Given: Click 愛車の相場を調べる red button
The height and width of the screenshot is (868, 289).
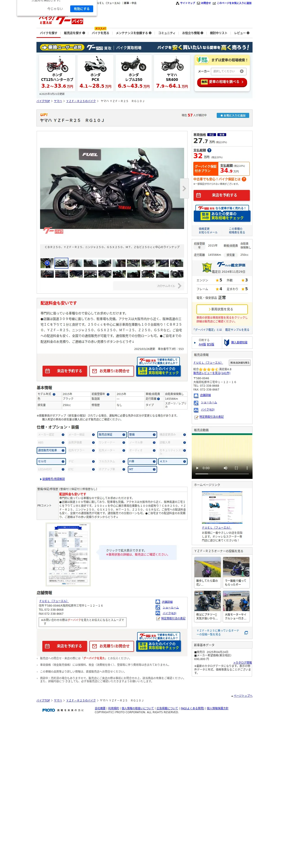Looking at the screenshot, I should tap(222, 82).
